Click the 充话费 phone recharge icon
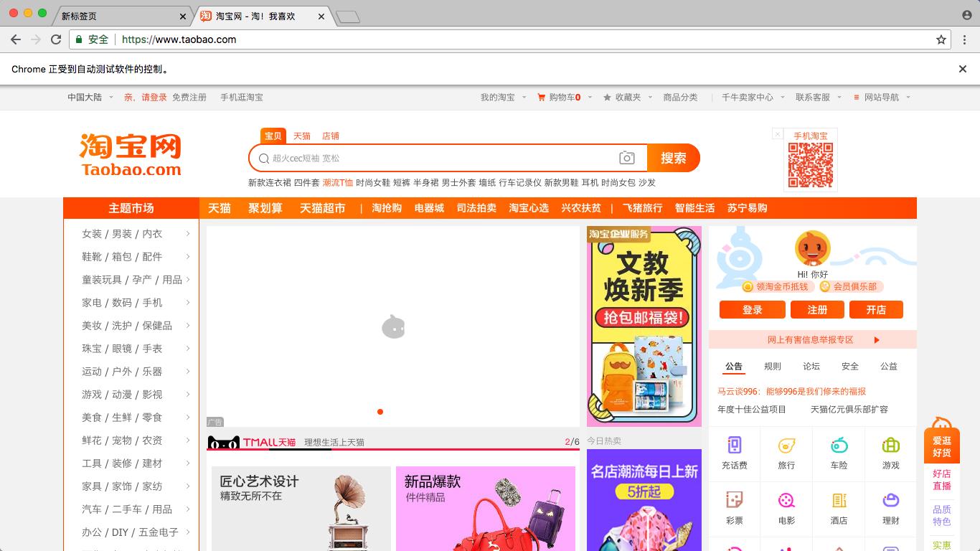This screenshot has height=551, width=980. coord(734,445)
